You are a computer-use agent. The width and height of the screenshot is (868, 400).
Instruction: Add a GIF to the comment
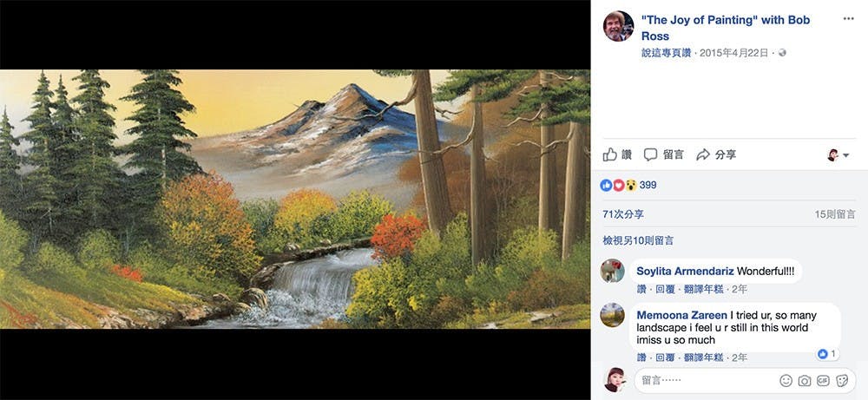pos(823,380)
